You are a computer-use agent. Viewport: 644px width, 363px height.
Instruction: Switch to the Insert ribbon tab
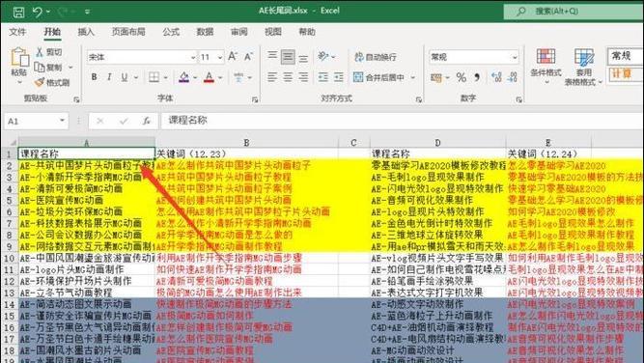pos(86,32)
